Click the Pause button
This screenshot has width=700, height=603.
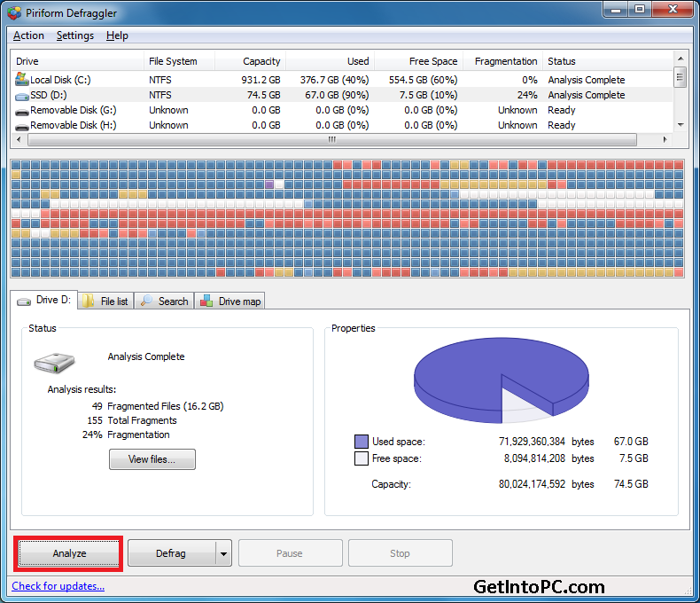(x=290, y=553)
